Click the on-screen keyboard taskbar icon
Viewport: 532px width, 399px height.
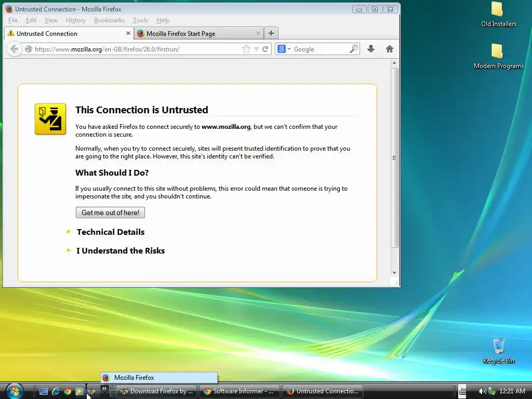click(x=462, y=391)
